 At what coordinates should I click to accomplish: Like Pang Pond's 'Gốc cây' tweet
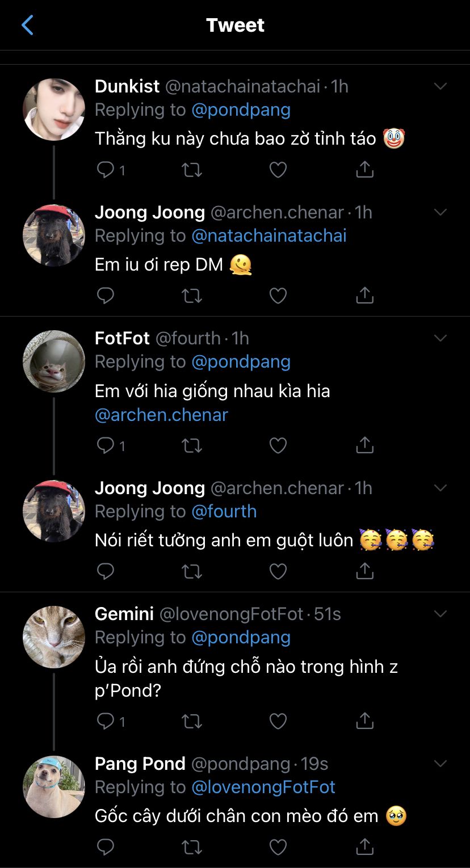[278, 847]
